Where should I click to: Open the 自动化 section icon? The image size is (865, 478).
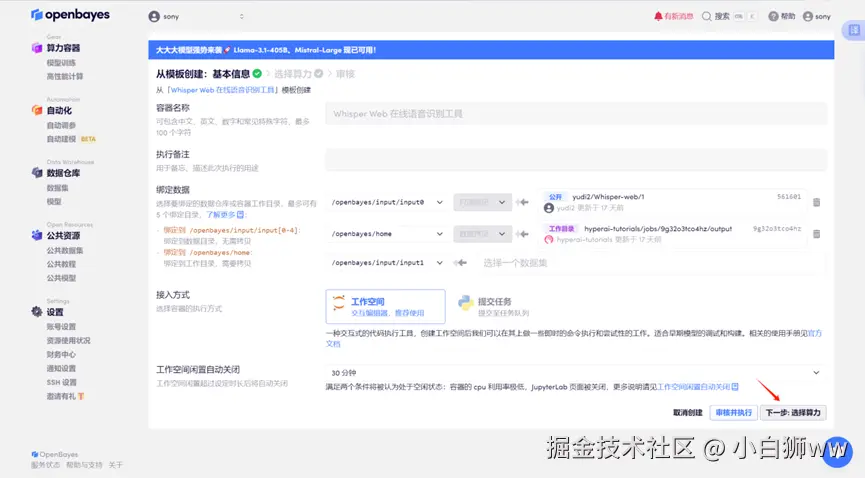[x=37, y=110]
